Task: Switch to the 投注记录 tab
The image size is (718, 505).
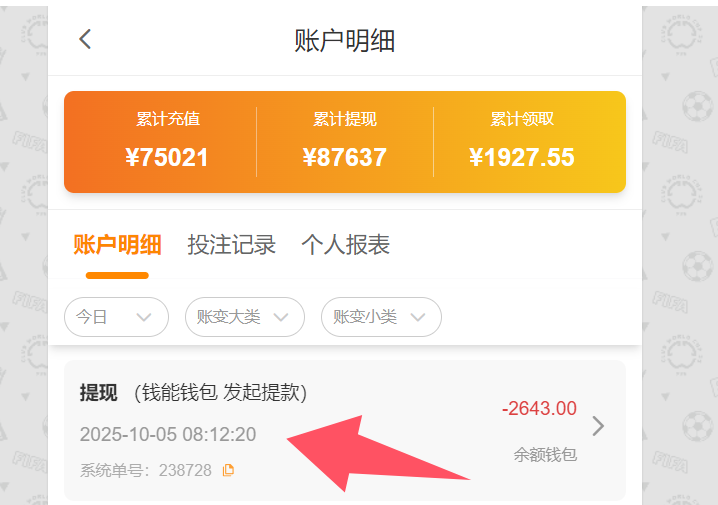Action: click(x=231, y=245)
